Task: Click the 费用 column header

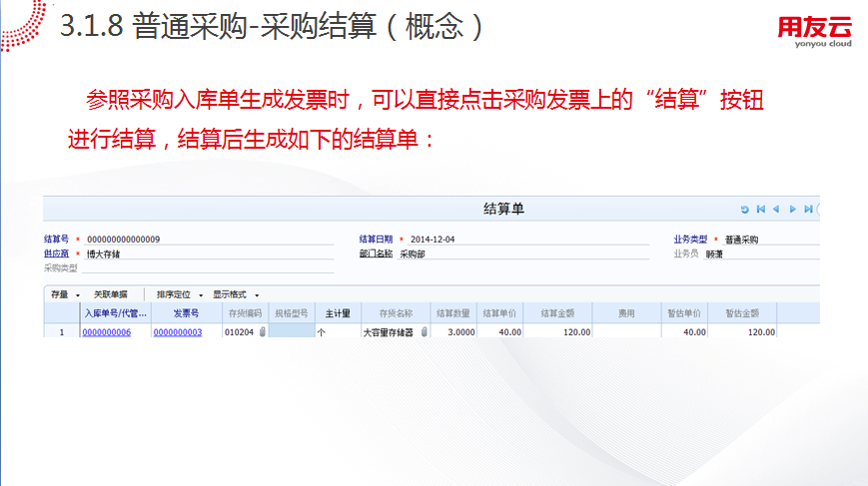Action: [x=626, y=313]
